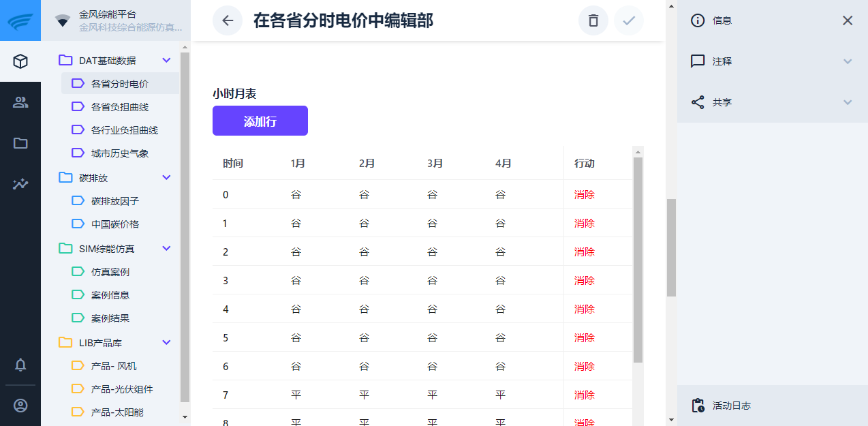868x426 pixels.
Task: Select 各省负担曲线 in the tree
Action: [120, 107]
